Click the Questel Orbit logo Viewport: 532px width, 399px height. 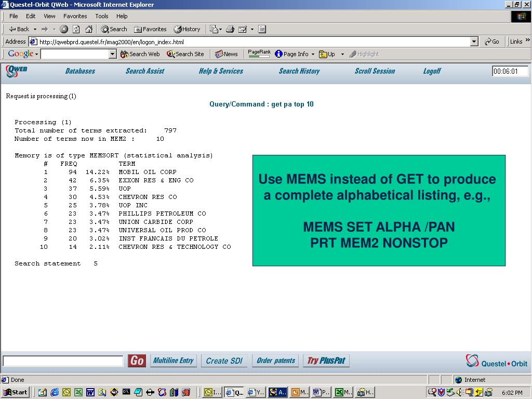[x=496, y=362]
